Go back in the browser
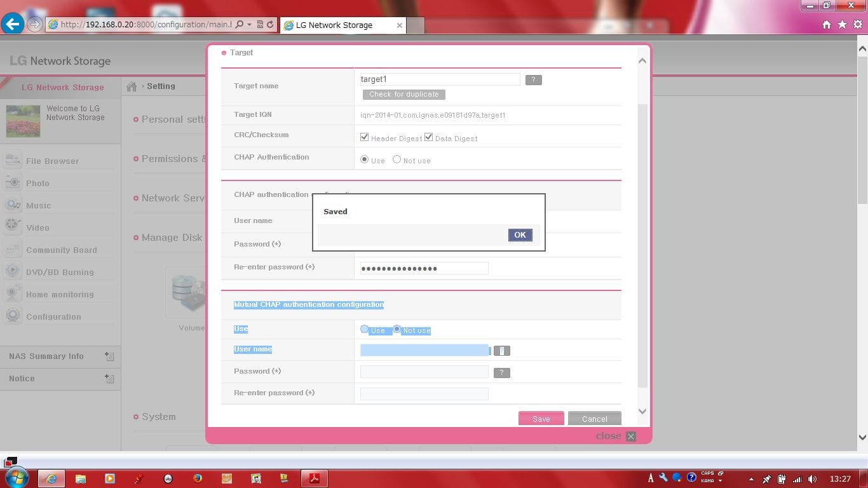 13,24
